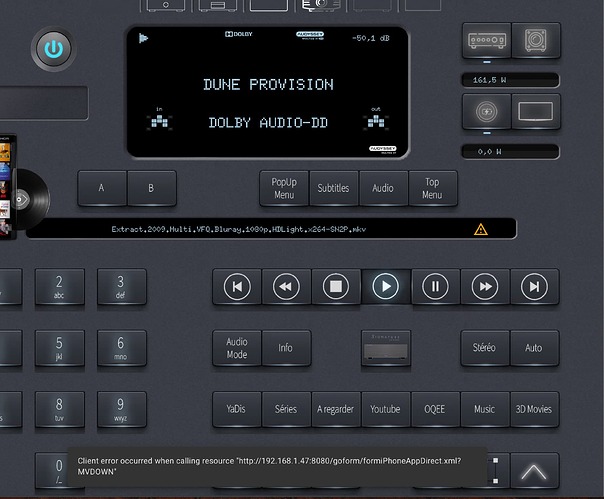This screenshot has width=604, height=499.
Task: Click the up chevron arrow button
Action: pos(534,471)
